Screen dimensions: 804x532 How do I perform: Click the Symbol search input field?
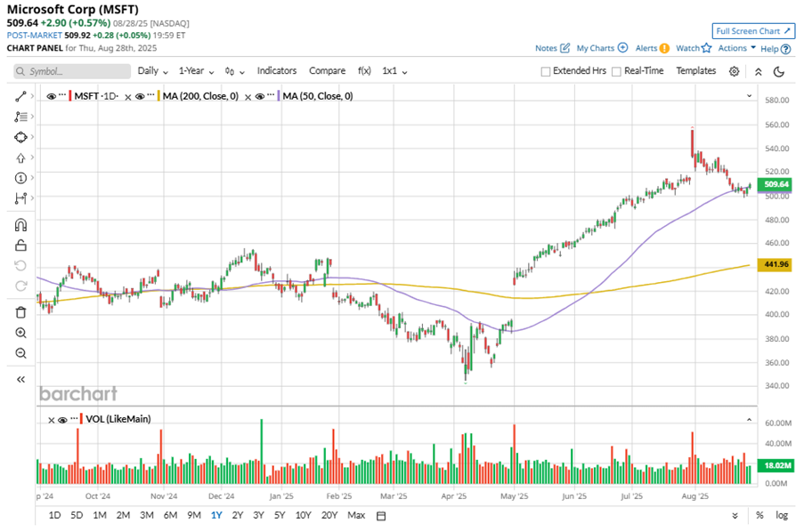pyautogui.click(x=72, y=71)
